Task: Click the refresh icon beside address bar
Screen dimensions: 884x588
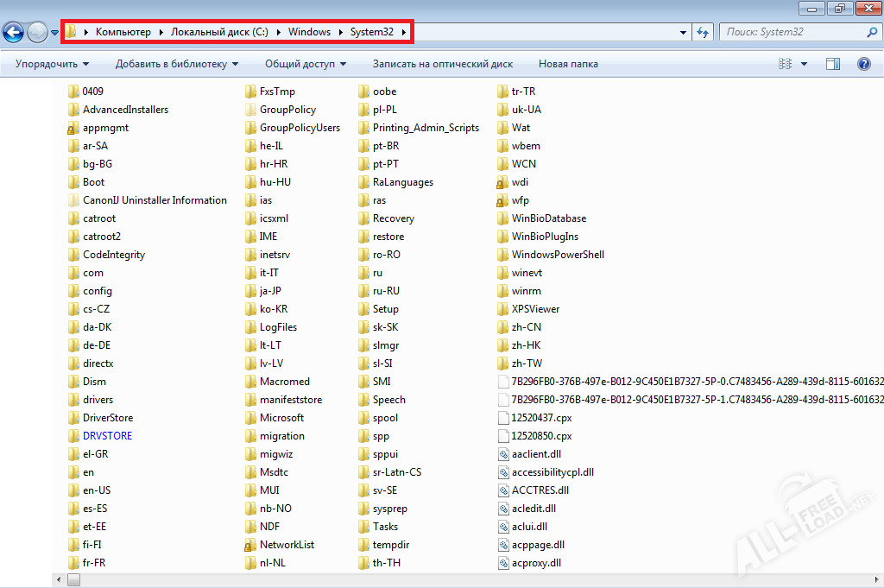Action: click(703, 33)
